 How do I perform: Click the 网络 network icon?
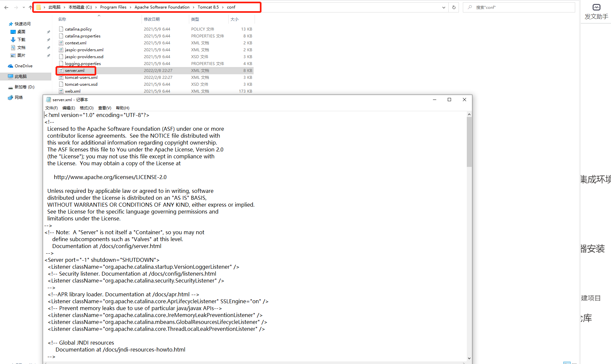(11, 98)
